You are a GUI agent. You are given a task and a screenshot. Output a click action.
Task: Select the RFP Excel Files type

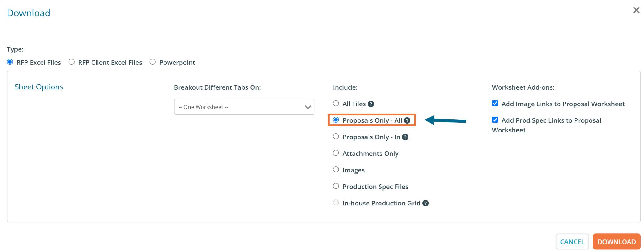(10, 62)
